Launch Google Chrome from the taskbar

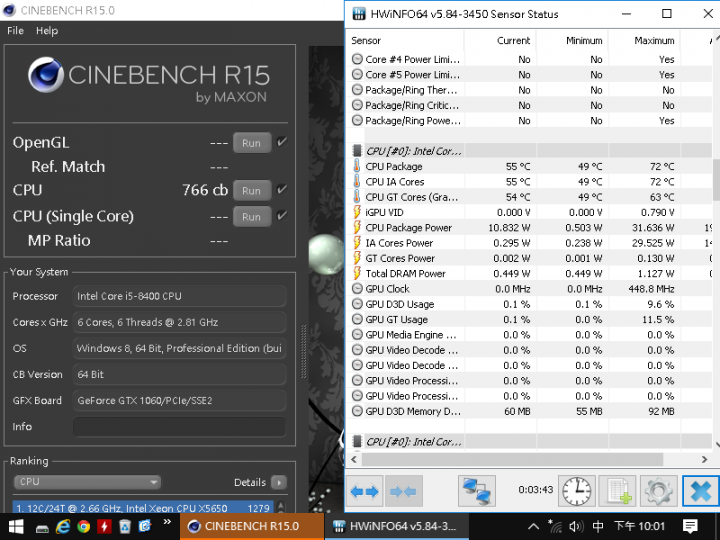click(x=83, y=526)
